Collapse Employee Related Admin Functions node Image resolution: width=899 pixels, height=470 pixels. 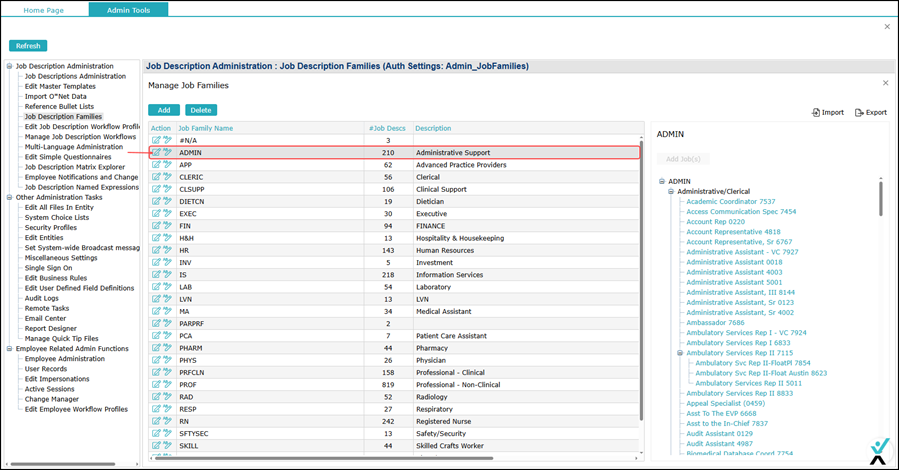tap(9, 348)
